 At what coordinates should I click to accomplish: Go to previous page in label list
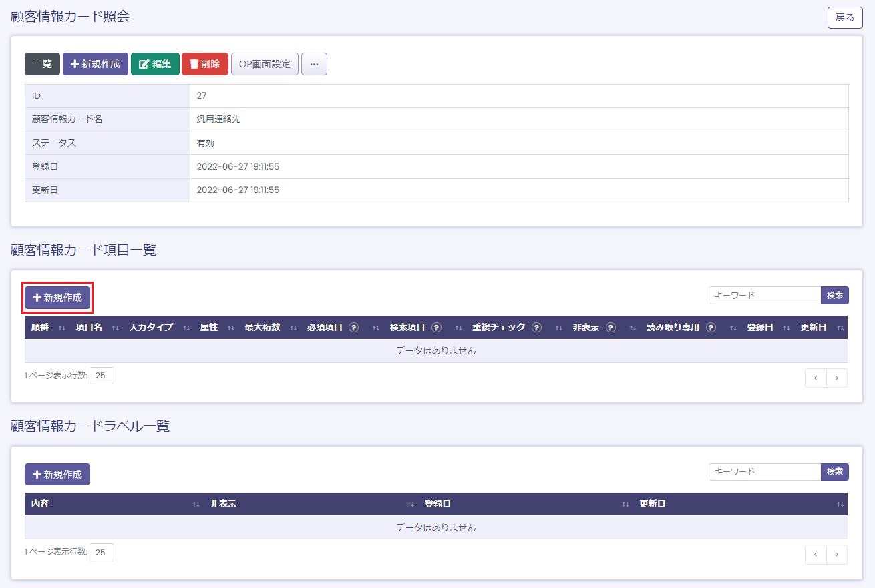click(x=816, y=555)
